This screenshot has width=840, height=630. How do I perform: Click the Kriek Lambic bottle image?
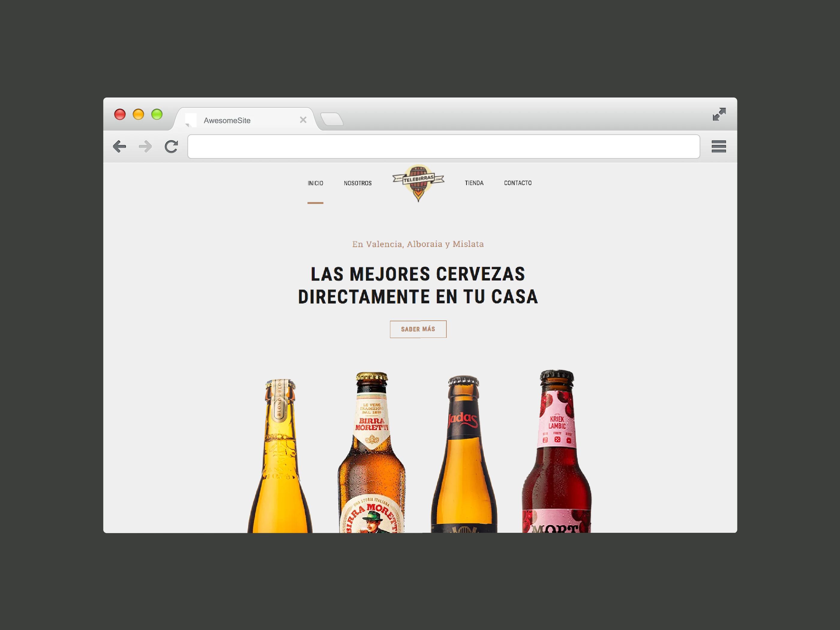(557, 451)
